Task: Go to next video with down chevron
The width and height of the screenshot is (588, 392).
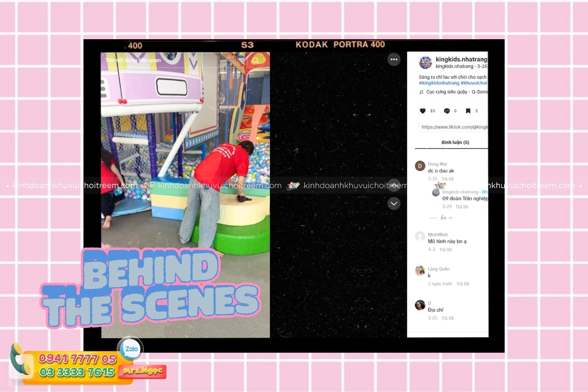Action: coord(394,203)
